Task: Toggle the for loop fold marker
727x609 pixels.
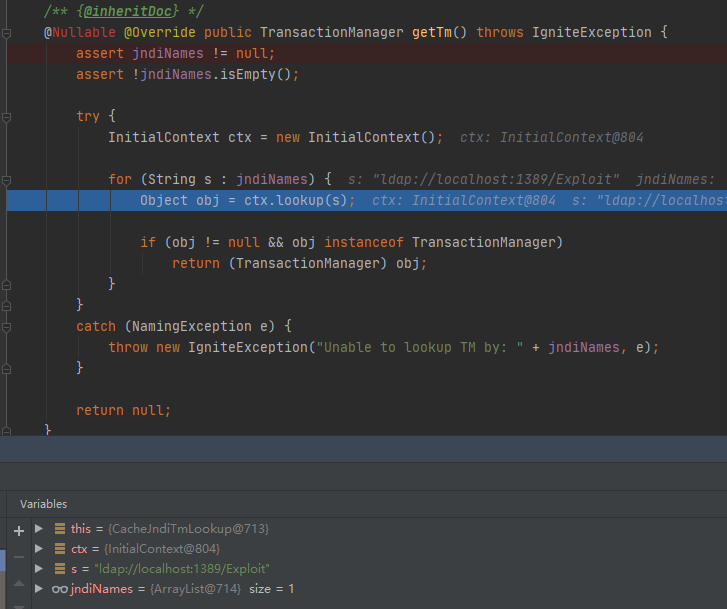Action: tap(8, 179)
